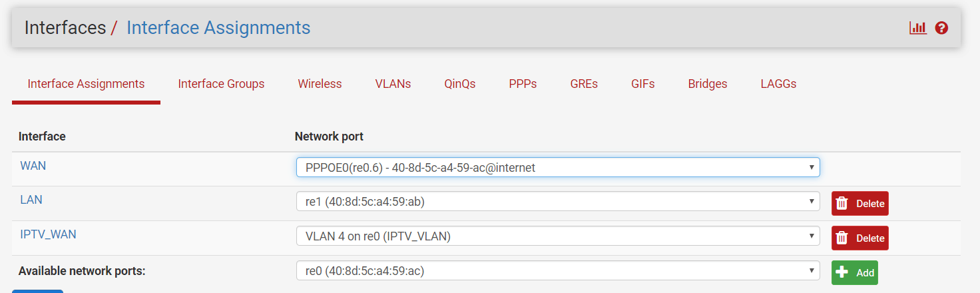
Task: Select the PPPs tab
Action: [523, 84]
